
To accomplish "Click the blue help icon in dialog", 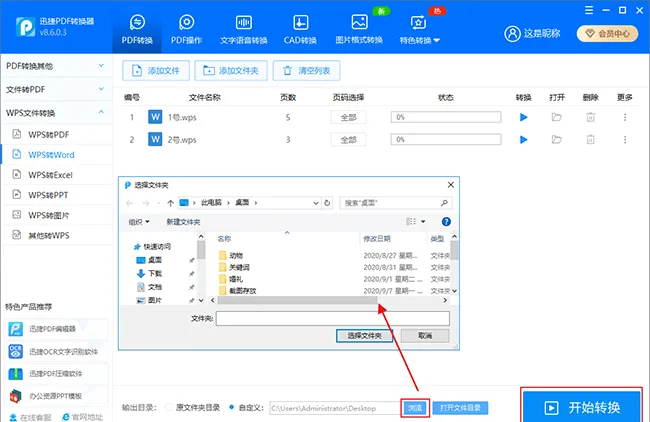I will click(x=446, y=222).
